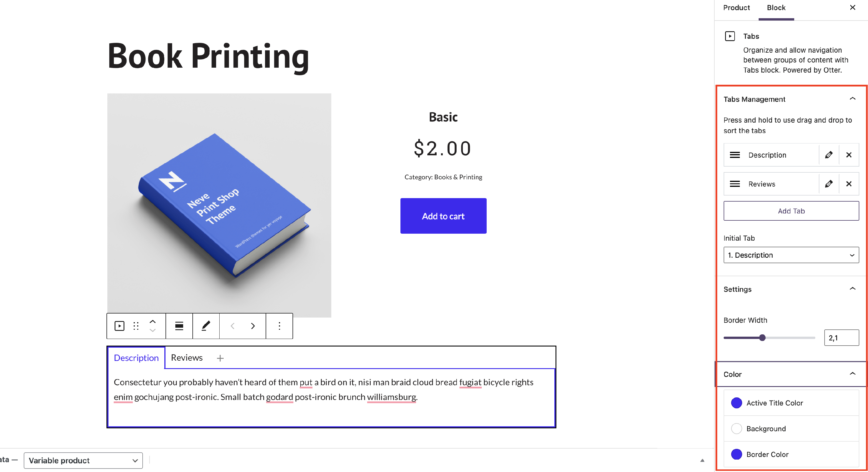Remove the Reviews tab with its X icon
This screenshot has width=868, height=472.
(x=848, y=184)
